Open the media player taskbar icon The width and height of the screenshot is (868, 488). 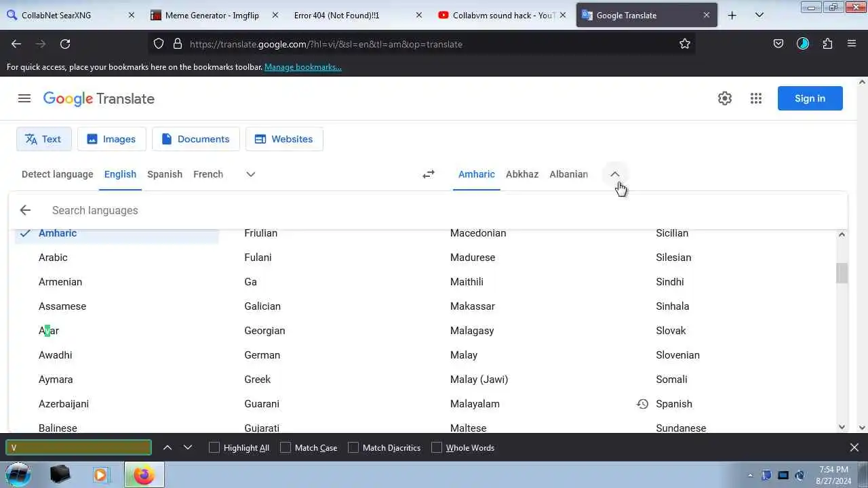[101, 474]
